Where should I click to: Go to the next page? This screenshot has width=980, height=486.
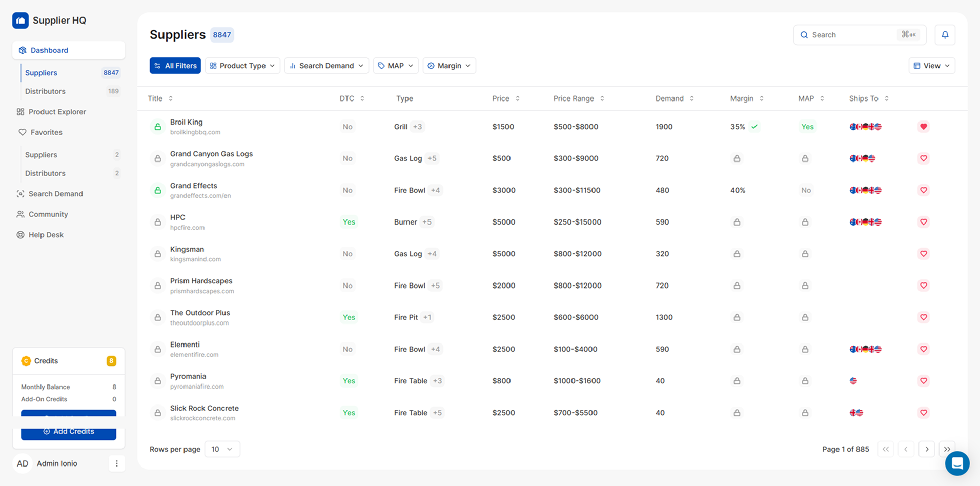point(926,449)
